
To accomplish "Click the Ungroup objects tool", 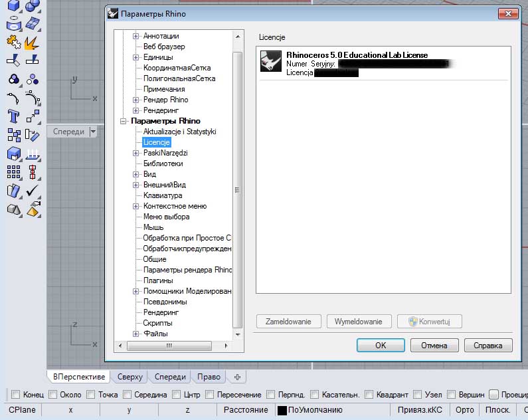I will pyautogui.click(x=33, y=80).
